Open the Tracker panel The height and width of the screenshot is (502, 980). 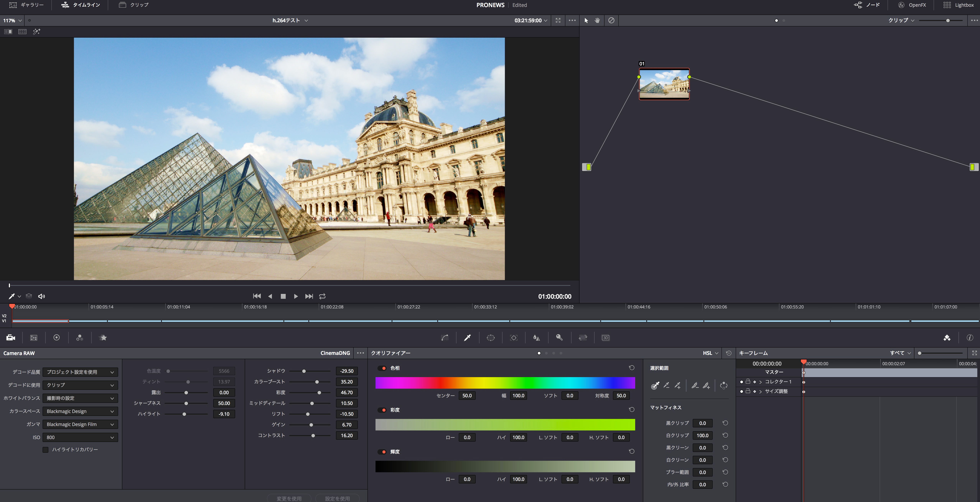pos(514,338)
